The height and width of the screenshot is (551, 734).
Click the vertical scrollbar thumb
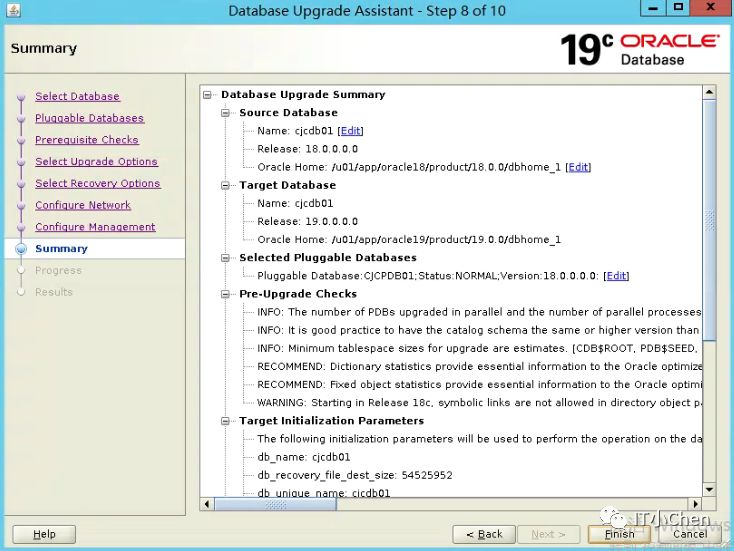tap(710, 220)
